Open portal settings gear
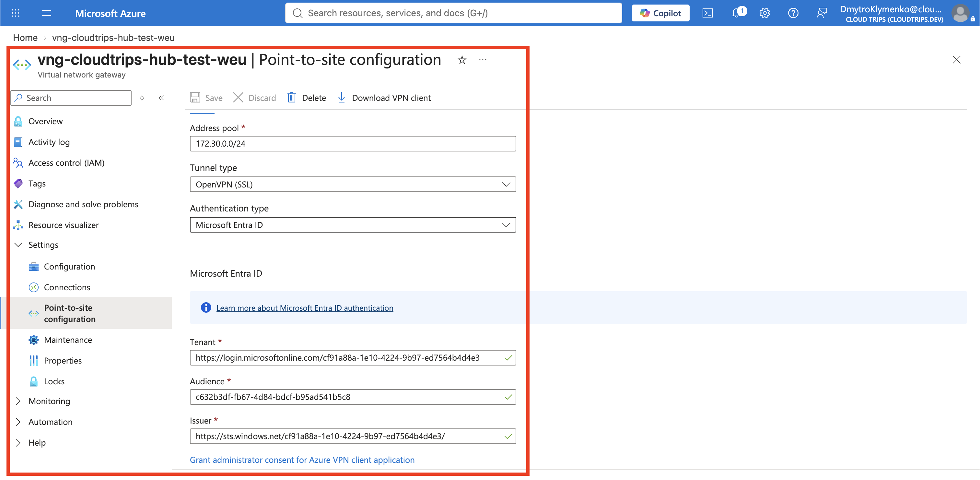 [765, 13]
